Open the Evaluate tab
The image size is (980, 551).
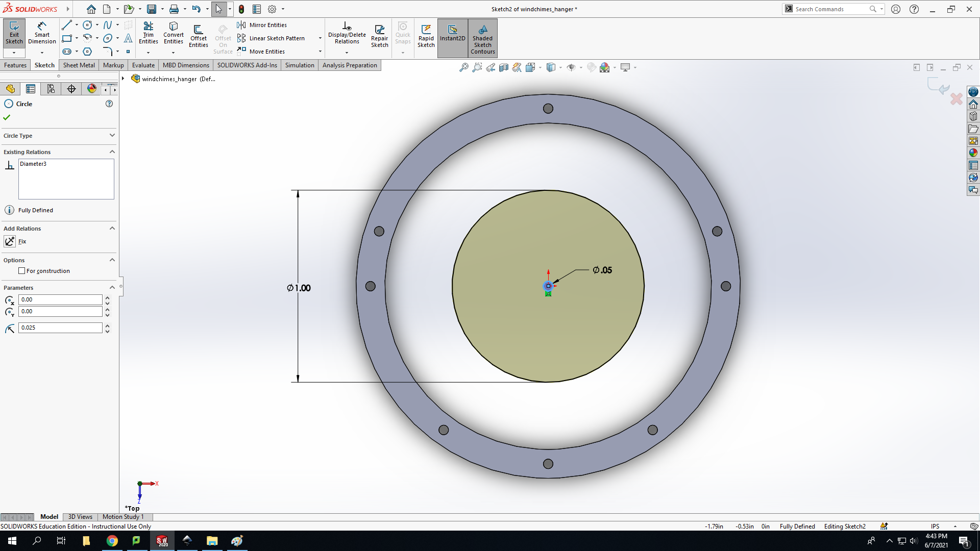pyautogui.click(x=143, y=65)
